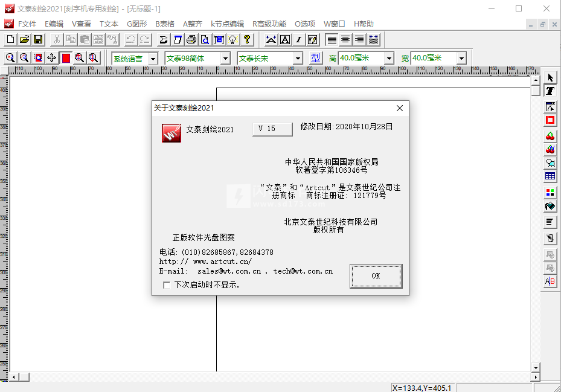Click the Redo arrow icon

[x=145, y=39]
